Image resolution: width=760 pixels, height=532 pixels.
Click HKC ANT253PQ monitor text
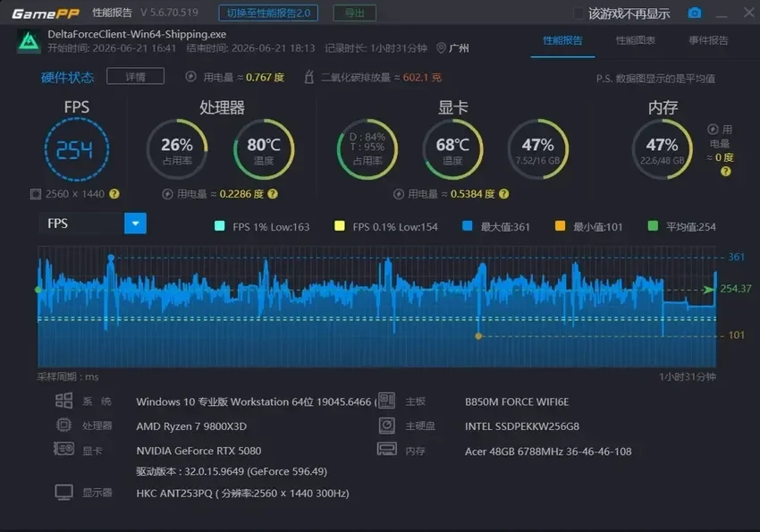pyautogui.click(x=242, y=494)
